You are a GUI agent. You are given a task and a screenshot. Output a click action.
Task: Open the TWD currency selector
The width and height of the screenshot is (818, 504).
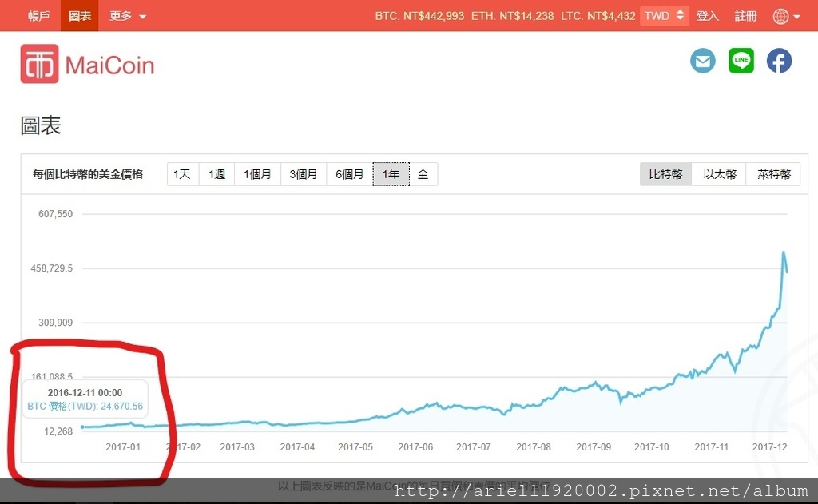point(664,16)
